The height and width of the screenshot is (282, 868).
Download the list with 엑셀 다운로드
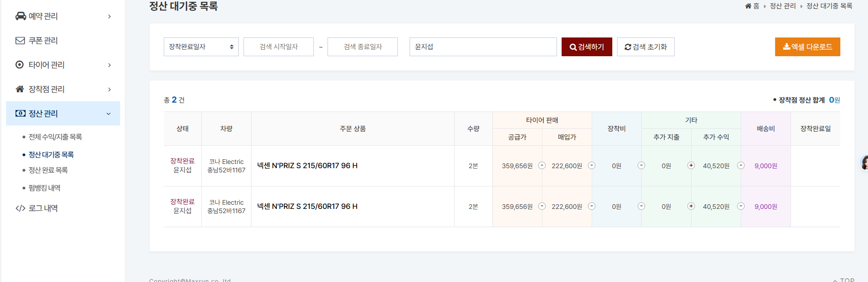807,47
